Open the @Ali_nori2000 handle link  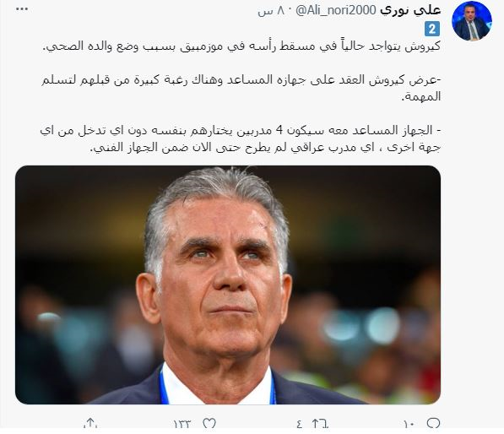point(335,11)
